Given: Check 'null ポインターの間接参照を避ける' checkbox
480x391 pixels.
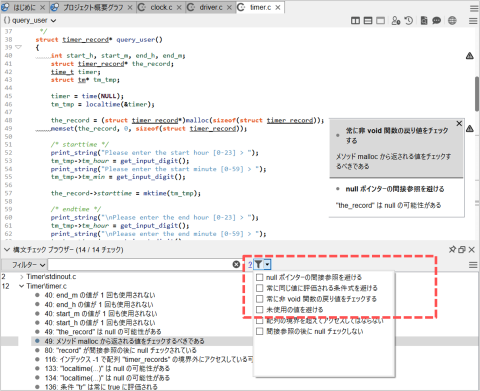Looking at the screenshot, I should [x=260, y=277].
